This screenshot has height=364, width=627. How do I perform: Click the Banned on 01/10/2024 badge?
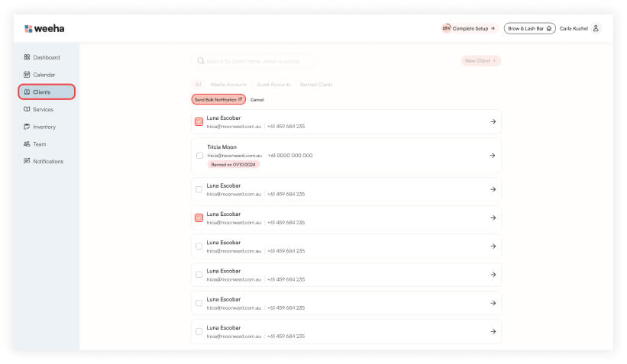click(x=233, y=165)
